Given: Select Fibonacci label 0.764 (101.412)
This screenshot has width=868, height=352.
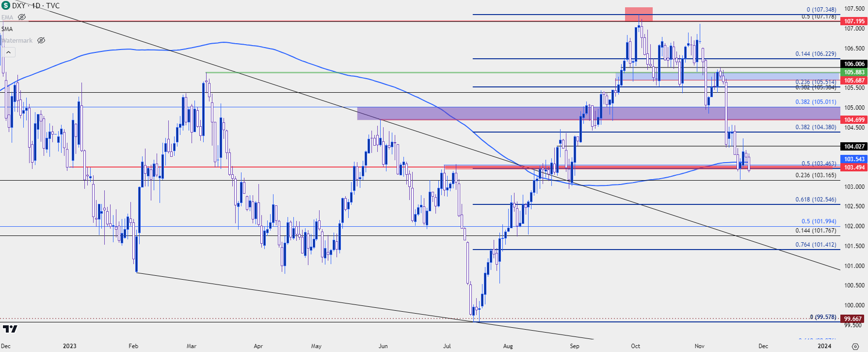Looking at the screenshot, I should click(816, 245).
